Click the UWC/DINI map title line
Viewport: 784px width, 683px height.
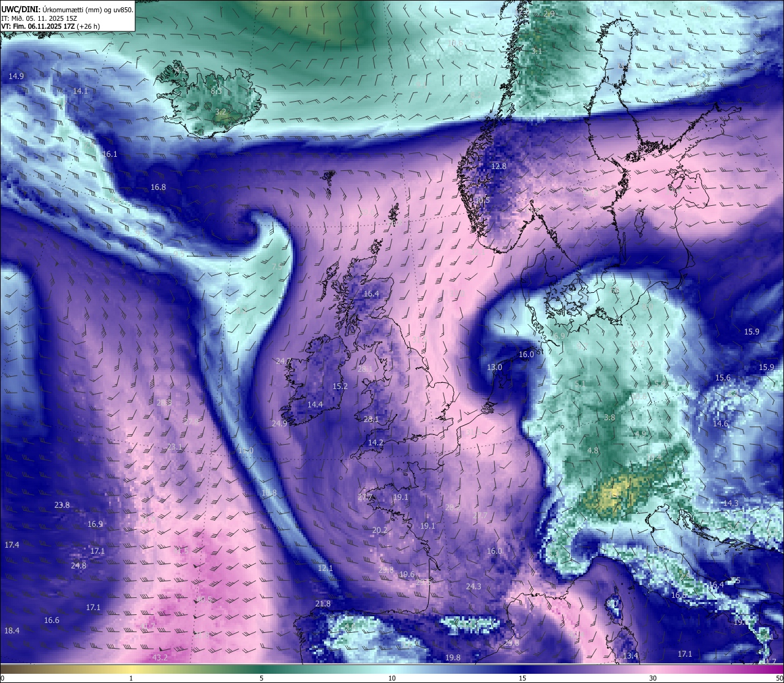click(67, 10)
